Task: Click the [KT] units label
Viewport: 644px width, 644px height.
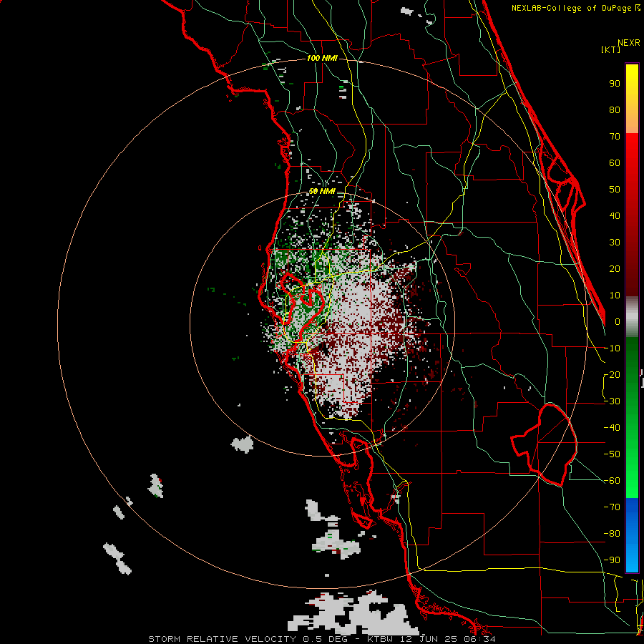Action: 610,49
